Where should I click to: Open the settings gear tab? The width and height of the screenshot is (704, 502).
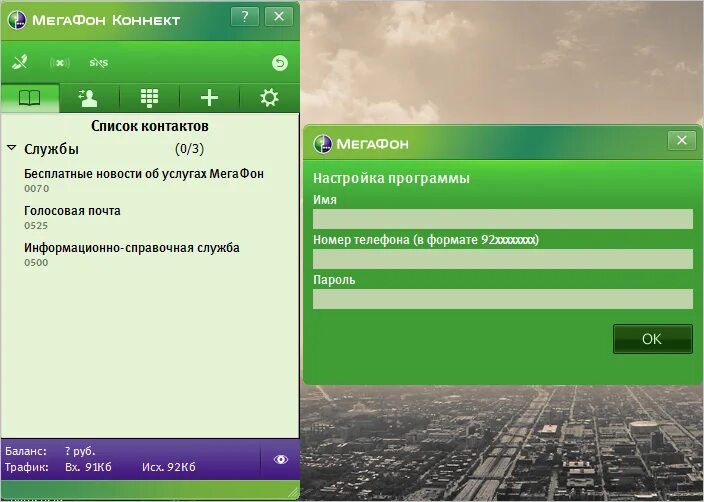(269, 98)
